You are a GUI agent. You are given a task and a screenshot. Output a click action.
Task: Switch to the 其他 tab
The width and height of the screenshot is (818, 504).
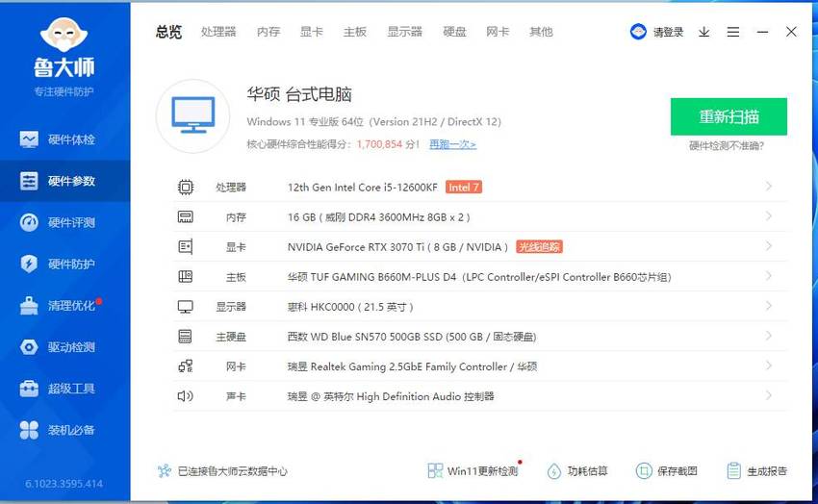click(541, 32)
